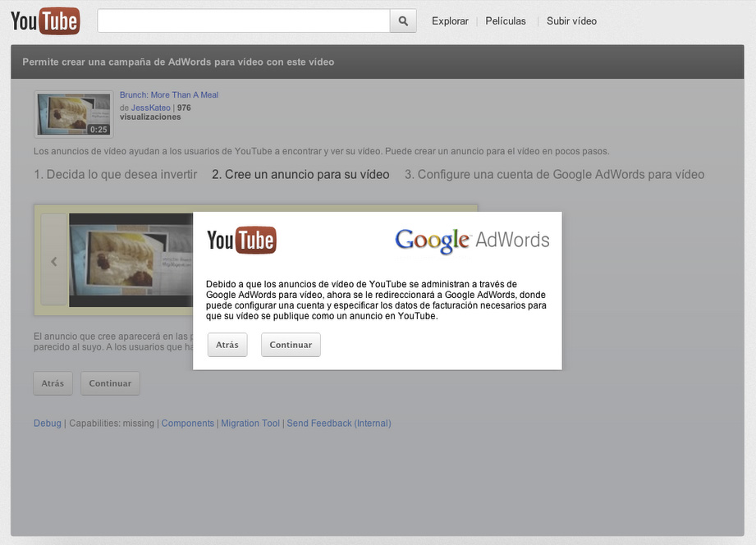This screenshot has height=545, width=756.
Task: Select step 3 Configure una cuenta de AdWords
Action: click(x=554, y=175)
